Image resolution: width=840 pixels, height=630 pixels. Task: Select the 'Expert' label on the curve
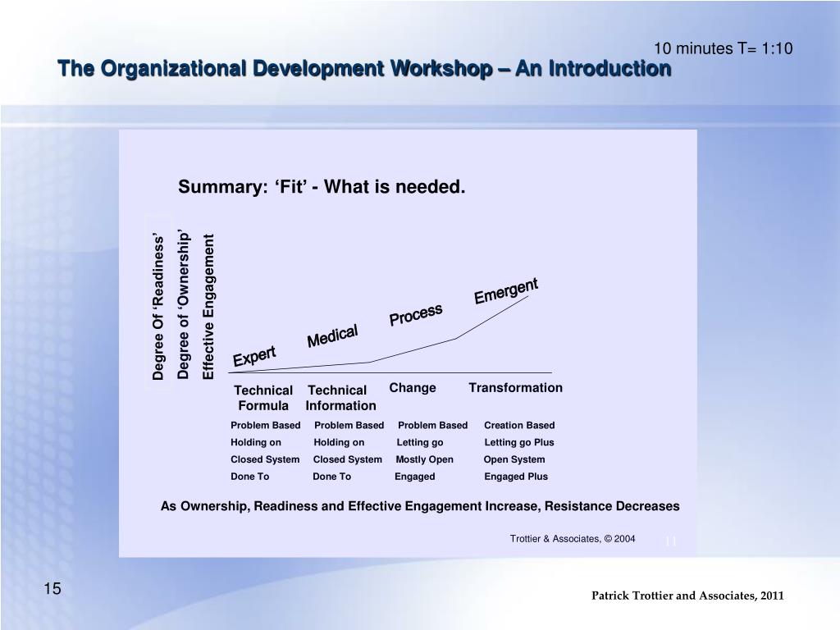[254, 356]
